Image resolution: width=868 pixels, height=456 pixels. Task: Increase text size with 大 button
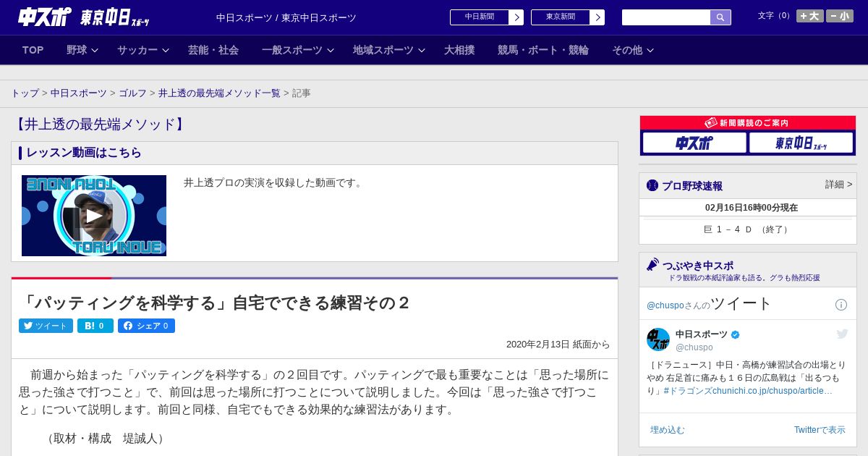coord(810,16)
